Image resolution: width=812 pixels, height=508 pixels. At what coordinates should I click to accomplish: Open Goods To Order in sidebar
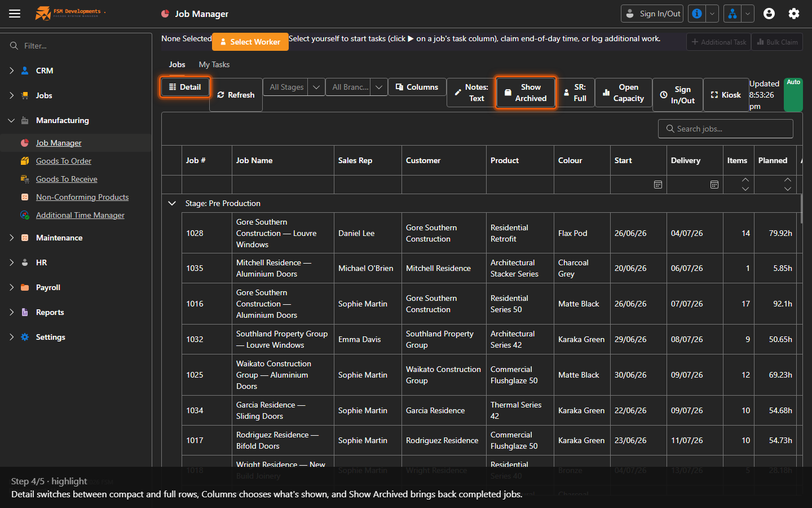(64, 161)
